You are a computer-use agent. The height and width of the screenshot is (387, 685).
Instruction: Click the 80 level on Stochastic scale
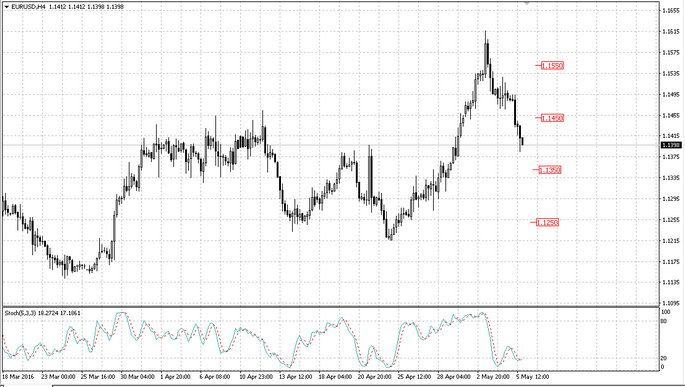coord(664,321)
